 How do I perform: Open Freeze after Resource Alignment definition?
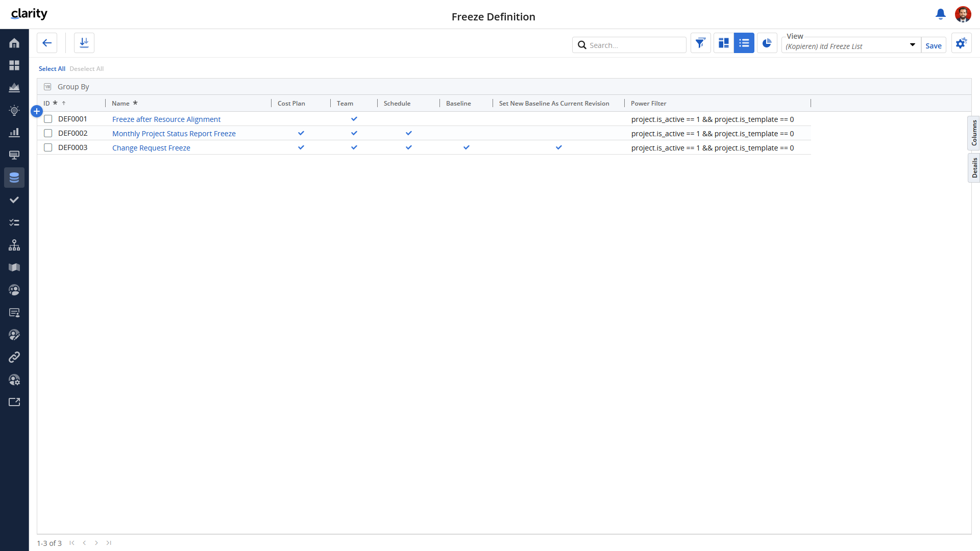(166, 119)
